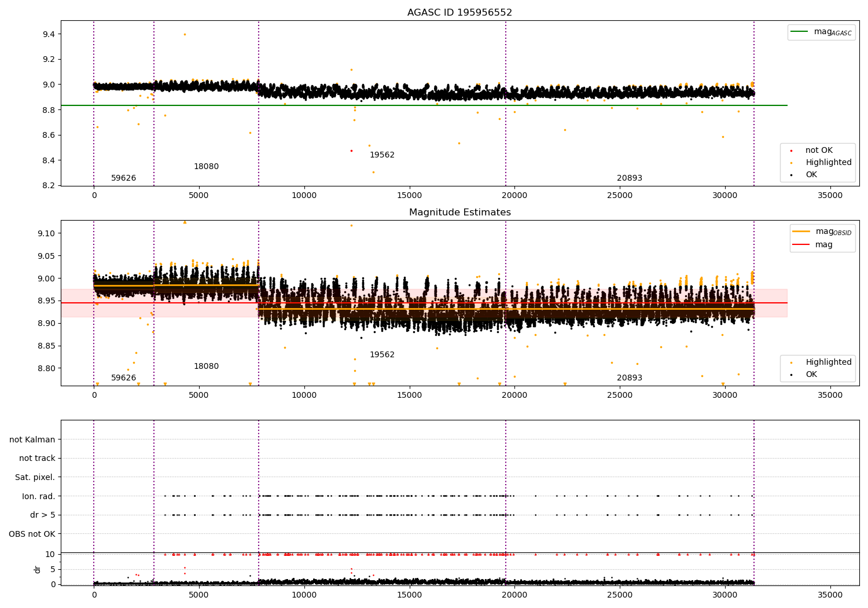Image resolution: width=868 pixels, height=608 pixels.
Task: Click obsid label 18080 in the middle plot
Action: click(206, 366)
